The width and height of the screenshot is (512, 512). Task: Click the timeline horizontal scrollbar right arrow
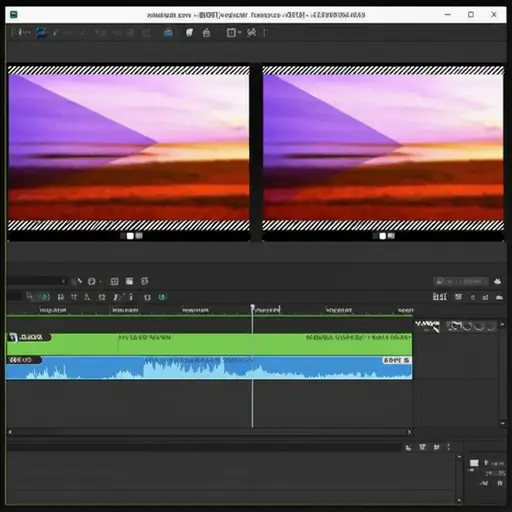pyautogui.click(x=409, y=432)
